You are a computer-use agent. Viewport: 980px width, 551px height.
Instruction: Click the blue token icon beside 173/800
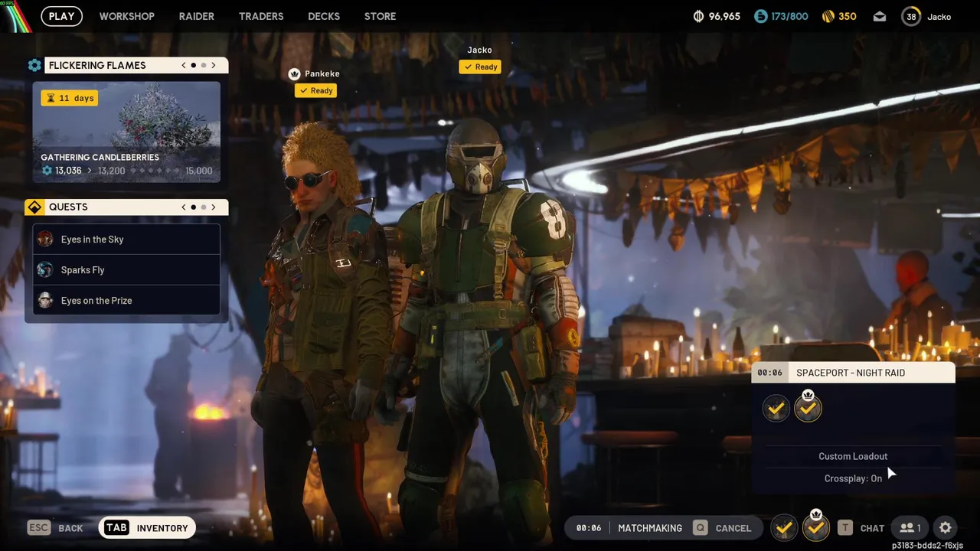click(x=760, y=16)
